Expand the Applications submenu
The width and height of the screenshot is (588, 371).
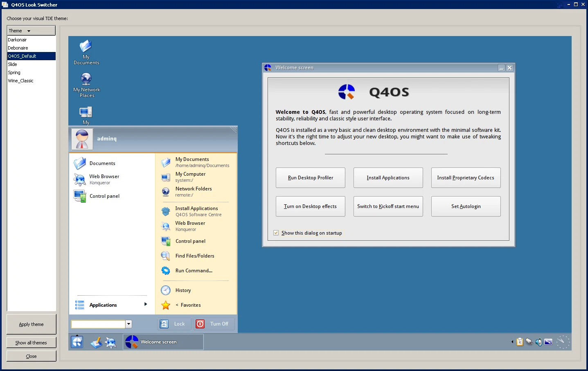point(112,305)
